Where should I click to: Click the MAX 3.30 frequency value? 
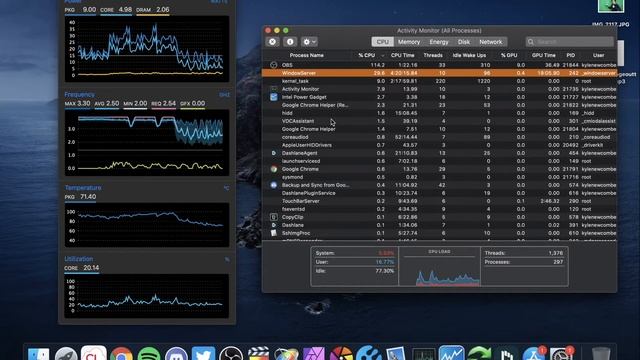(78, 104)
